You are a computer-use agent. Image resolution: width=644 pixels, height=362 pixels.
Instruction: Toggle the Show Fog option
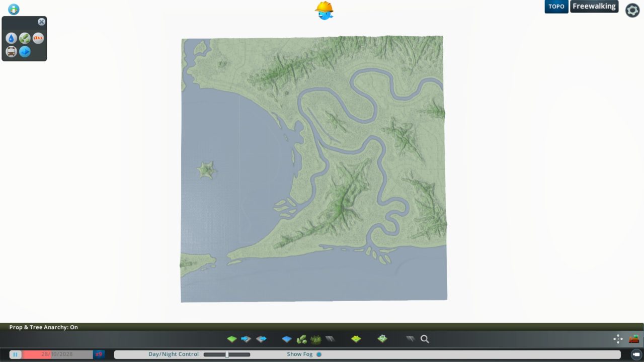(x=319, y=354)
